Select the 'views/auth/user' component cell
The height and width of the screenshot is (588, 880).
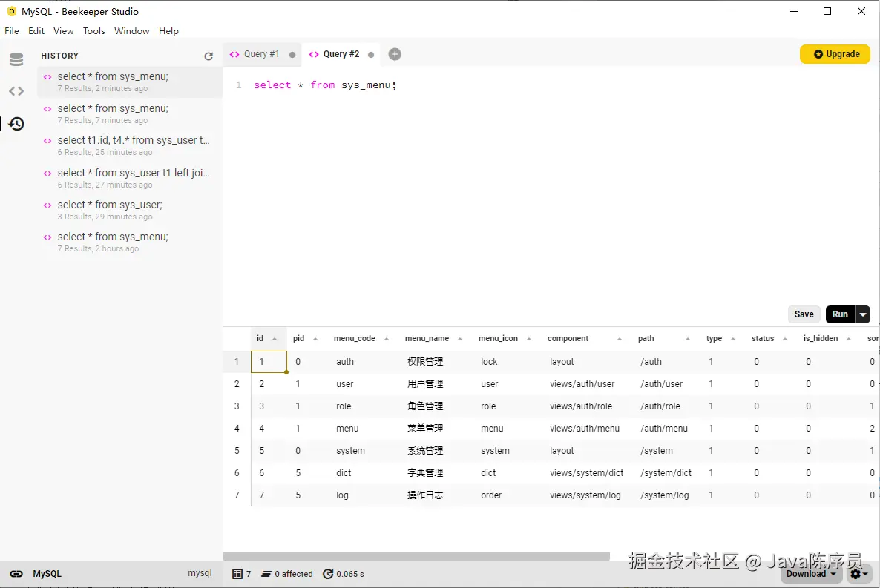tap(588, 384)
